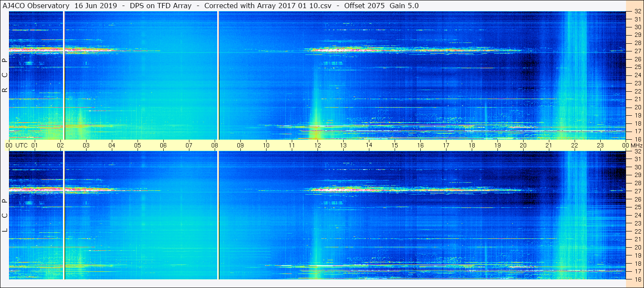Viewport: 644px width, 288px height.
Task: Click the 01 hour mark on time axis
Action: click(35, 145)
